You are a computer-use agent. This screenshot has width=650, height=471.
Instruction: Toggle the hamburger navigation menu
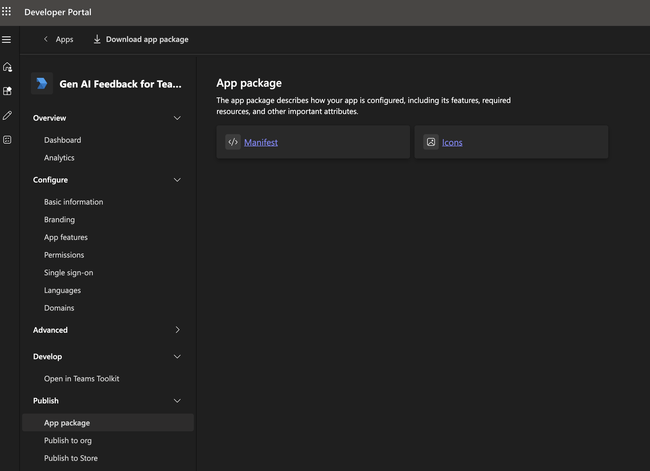click(x=7, y=39)
